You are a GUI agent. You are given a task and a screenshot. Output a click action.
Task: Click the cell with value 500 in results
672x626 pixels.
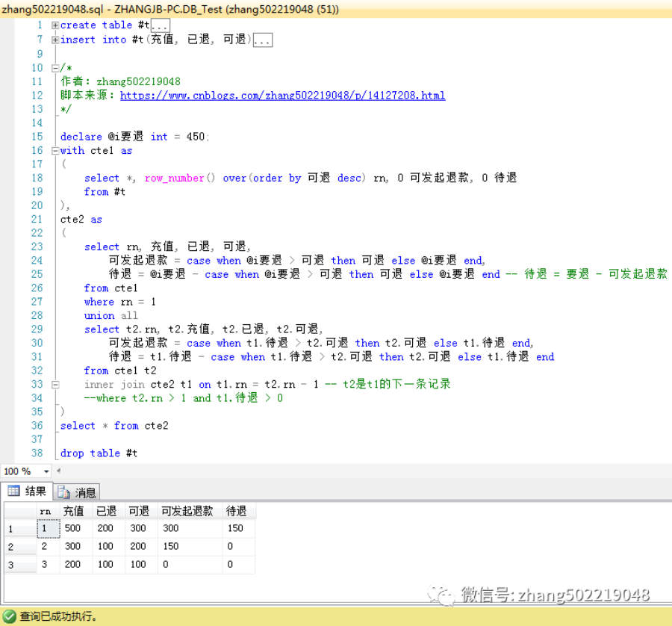(73, 528)
